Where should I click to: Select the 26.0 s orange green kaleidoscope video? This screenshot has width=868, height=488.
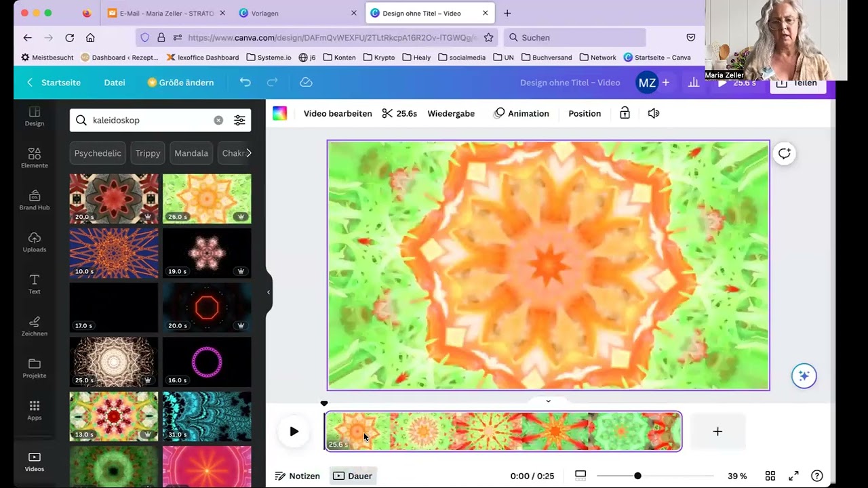207,199
